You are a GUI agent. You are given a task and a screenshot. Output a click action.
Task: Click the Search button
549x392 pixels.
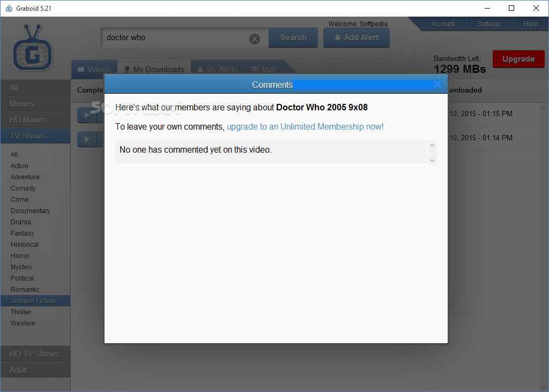tap(293, 37)
